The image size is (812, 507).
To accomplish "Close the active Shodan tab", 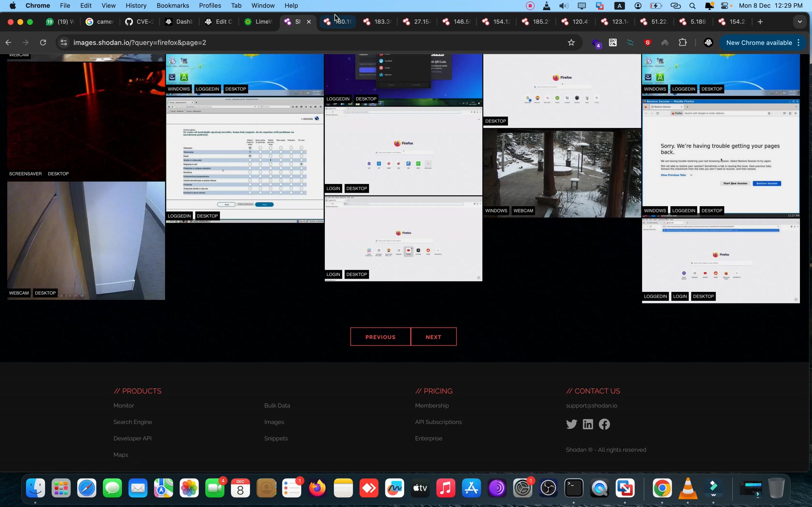I will point(309,21).
